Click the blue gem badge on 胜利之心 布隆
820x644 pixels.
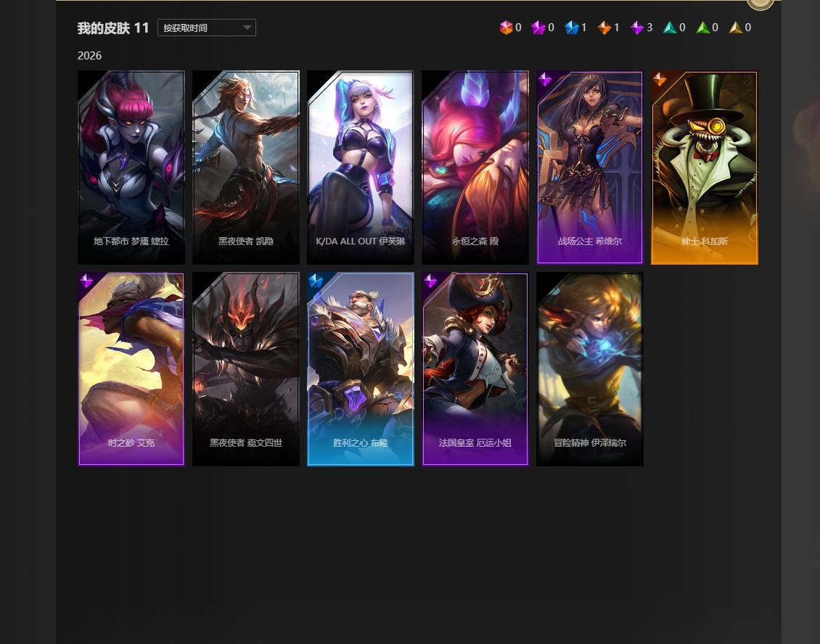click(316, 281)
